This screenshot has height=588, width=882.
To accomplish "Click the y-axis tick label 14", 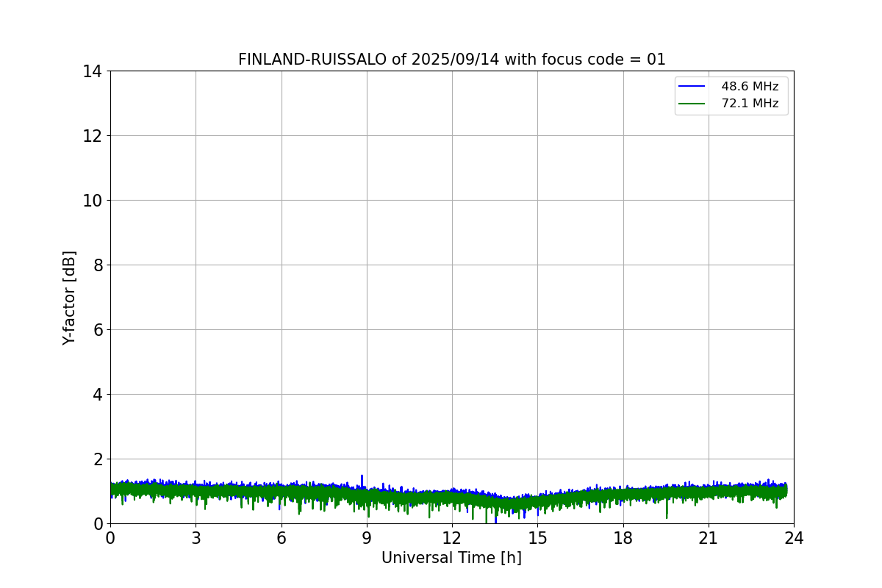I will click(93, 71).
